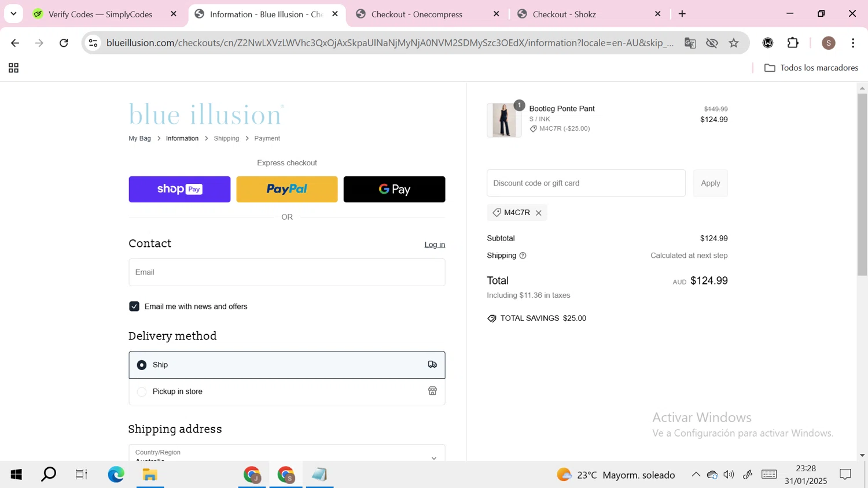This screenshot has height=488, width=868.
Task: Click the delivery truck icon on the Ship row
Action: 432,364
